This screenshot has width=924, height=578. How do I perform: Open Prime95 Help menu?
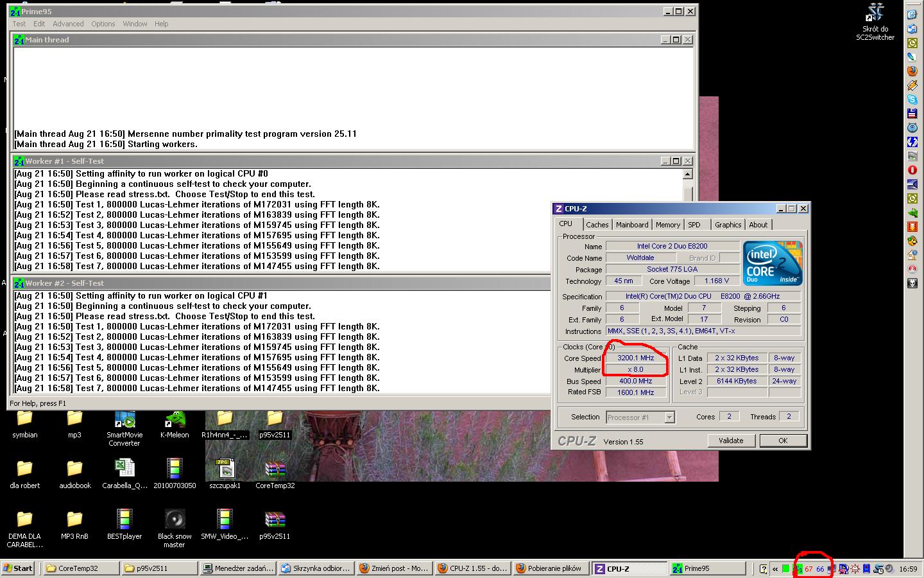click(161, 24)
